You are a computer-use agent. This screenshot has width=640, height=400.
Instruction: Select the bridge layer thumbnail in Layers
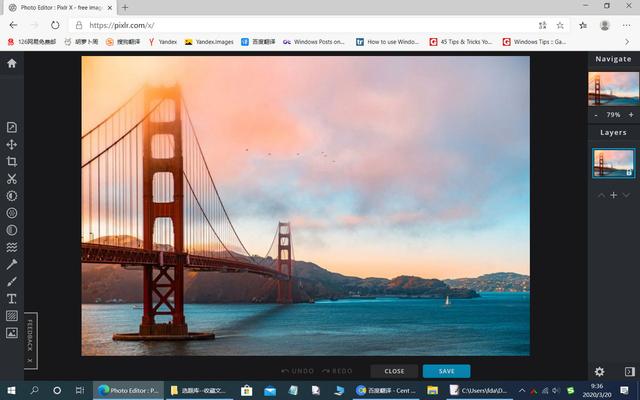tap(613, 163)
